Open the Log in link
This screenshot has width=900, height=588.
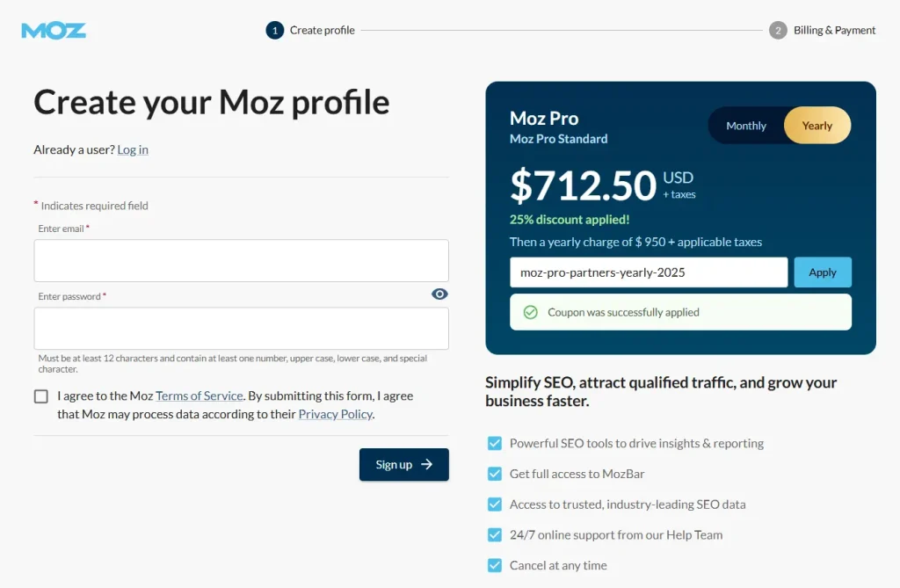[x=132, y=149]
